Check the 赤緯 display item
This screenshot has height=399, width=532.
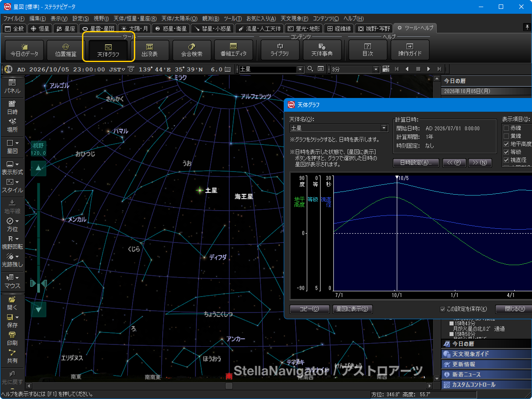506,128
